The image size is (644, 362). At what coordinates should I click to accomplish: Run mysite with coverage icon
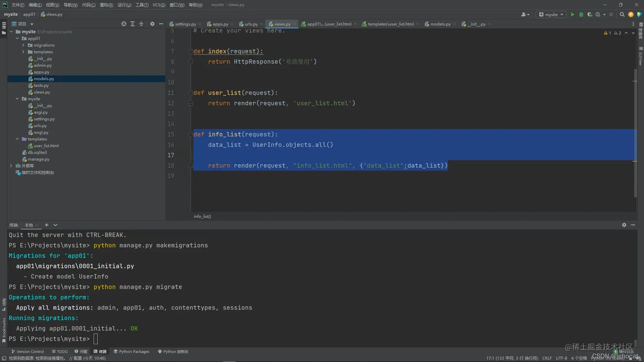[590, 14]
